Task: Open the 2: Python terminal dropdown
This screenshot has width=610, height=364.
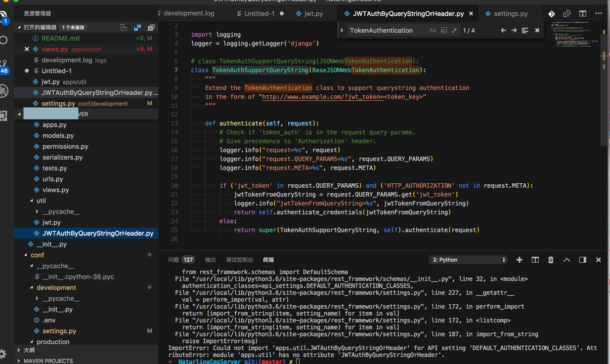Action: [x=468, y=260]
